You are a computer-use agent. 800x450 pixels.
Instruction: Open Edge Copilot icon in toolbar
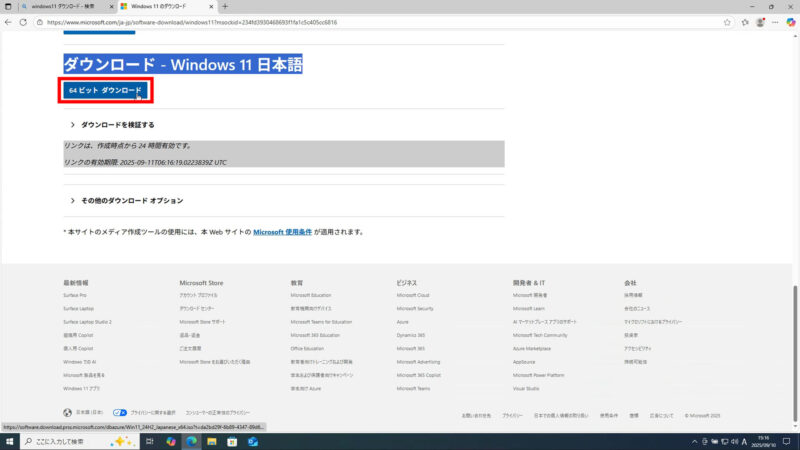point(790,22)
